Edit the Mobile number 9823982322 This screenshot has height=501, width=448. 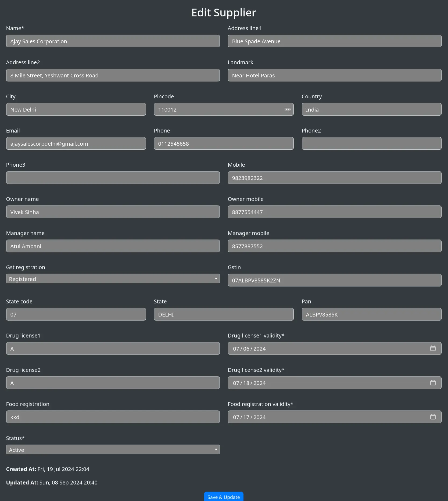point(335,178)
